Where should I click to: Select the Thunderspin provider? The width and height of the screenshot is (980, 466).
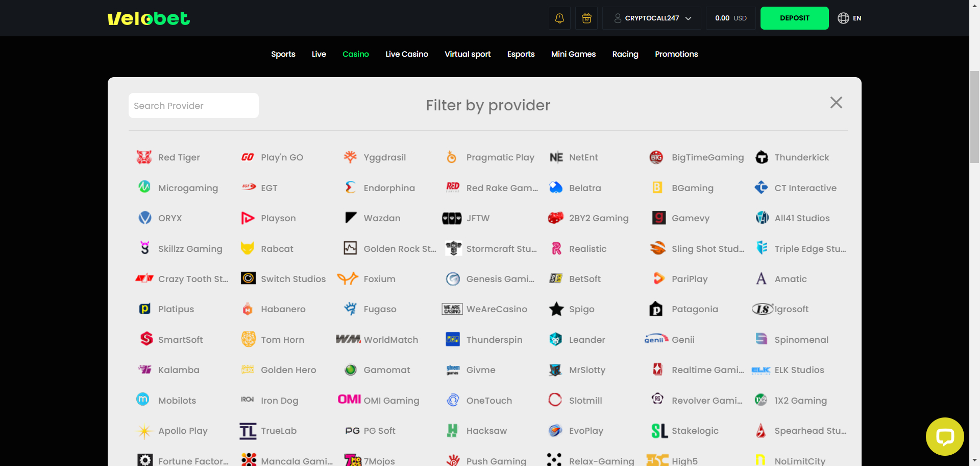[x=485, y=340]
